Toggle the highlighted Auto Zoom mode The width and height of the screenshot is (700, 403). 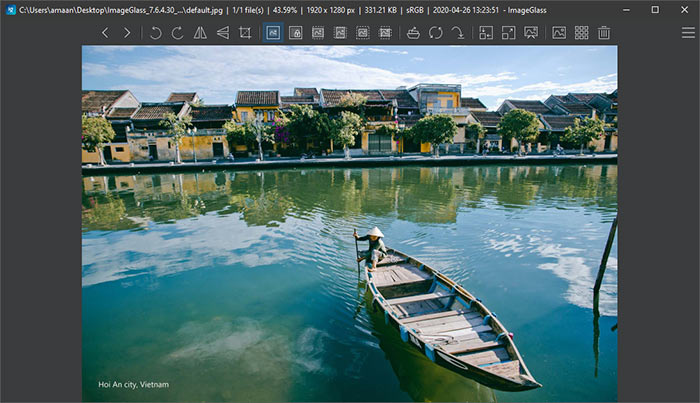(x=273, y=33)
